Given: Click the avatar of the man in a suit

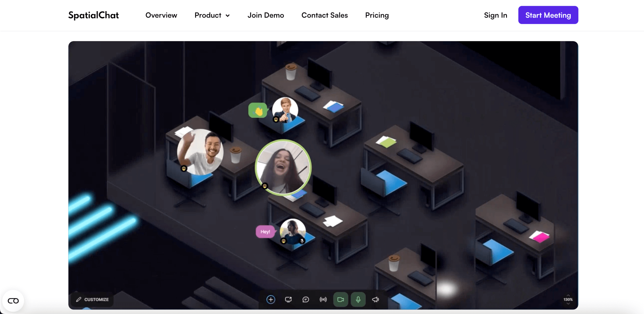Looking at the screenshot, I should coord(285,110).
